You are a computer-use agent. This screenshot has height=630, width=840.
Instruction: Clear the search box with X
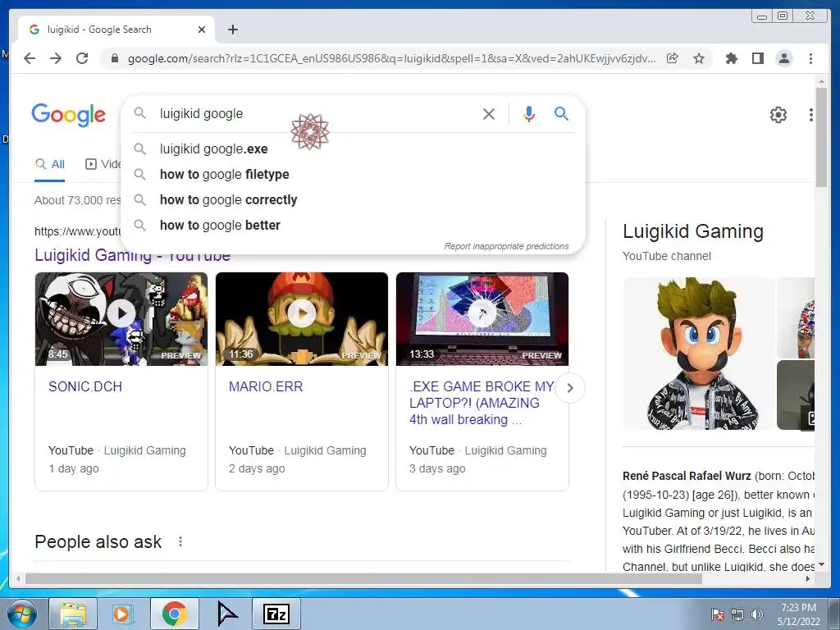click(489, 113)
